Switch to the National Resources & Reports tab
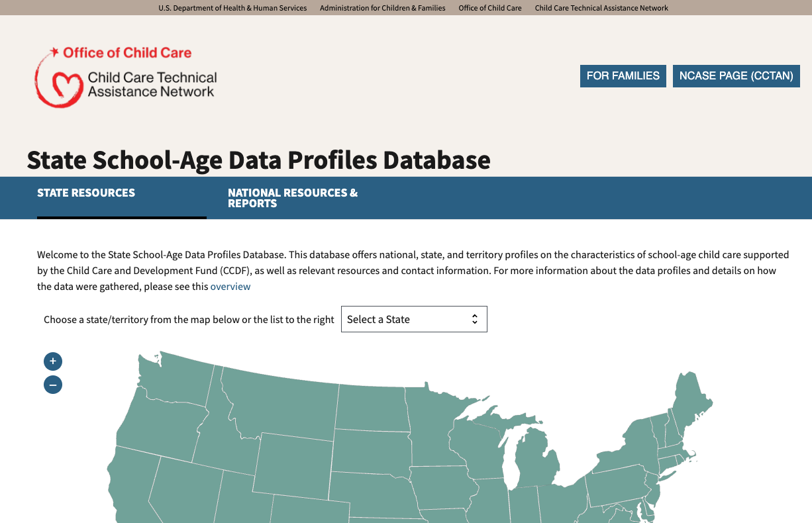This screenshot has height=523, width=812. click(293, 198)
